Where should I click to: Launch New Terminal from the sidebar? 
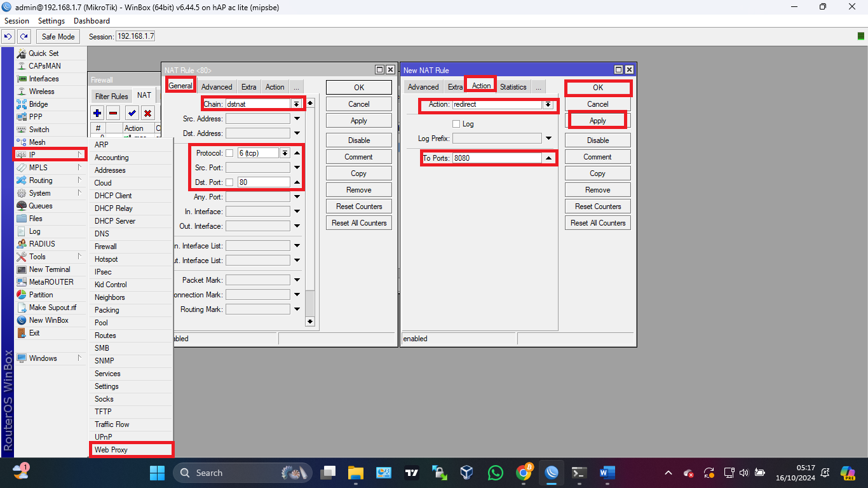50,269
